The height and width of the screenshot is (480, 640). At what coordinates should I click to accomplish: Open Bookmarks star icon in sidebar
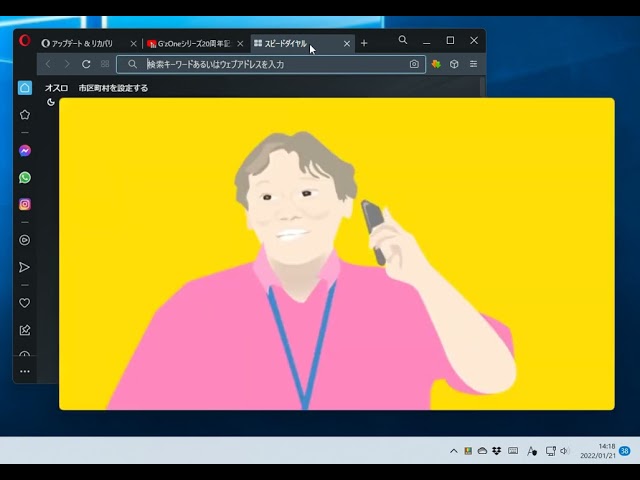tap(25, 115)
